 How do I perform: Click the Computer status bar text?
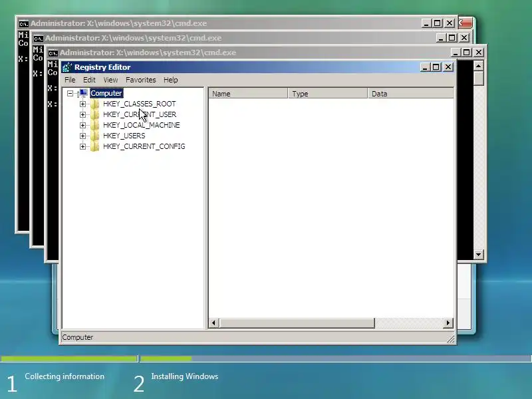tap(78, 337)
